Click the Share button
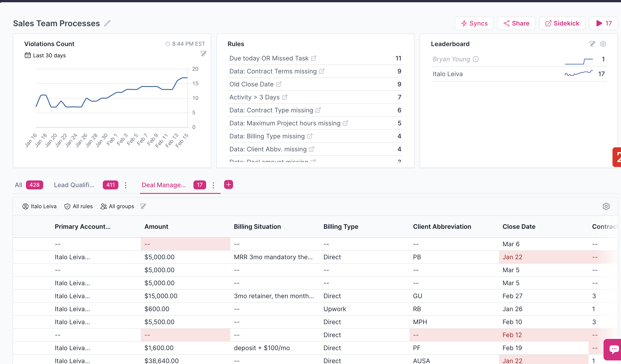 coord(516,24)
